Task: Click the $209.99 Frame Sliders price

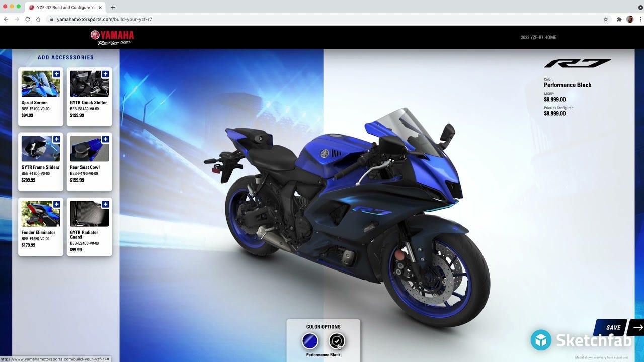Action: pyautogui.click(x=29, y=180)
